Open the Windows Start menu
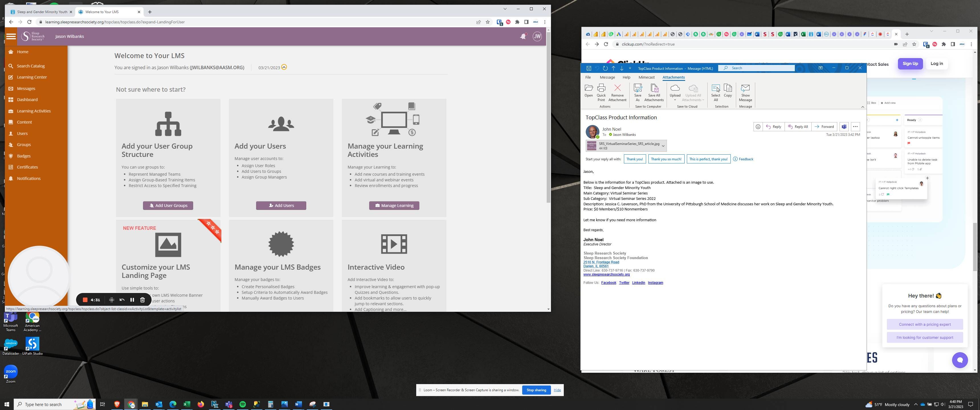Screen dimensions: 980x410 (7, 404)
